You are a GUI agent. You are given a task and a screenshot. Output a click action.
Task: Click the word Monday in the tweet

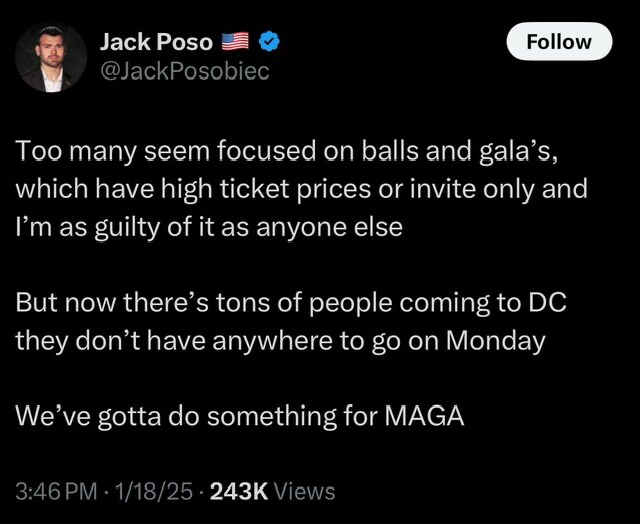pos(496,341)
